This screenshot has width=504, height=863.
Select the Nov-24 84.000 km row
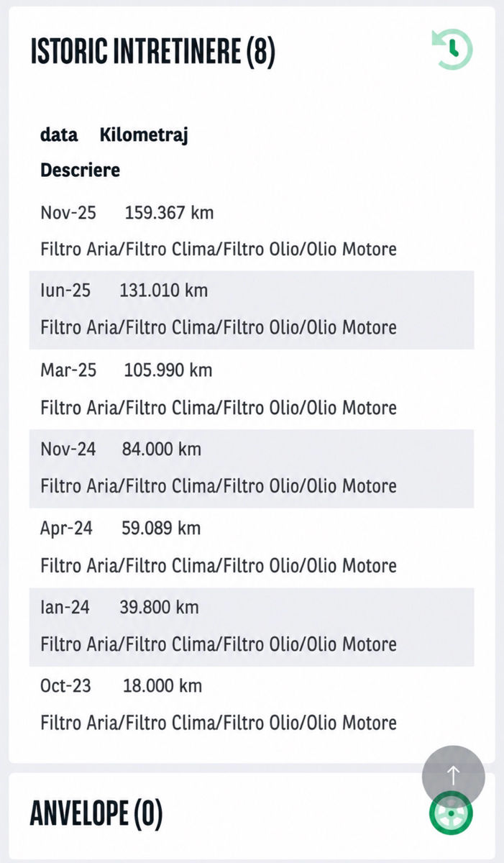click(252, 468)
